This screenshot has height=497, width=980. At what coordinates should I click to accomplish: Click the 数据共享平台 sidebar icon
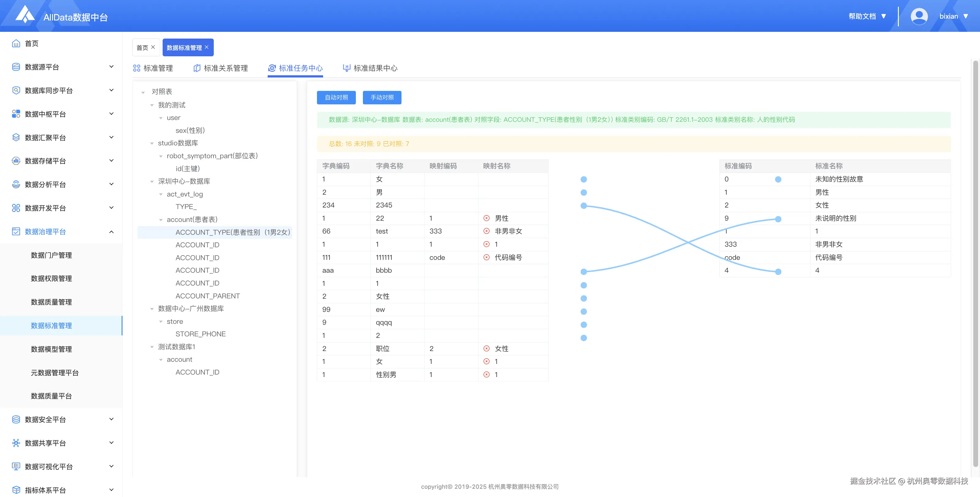tap(16, 443)
